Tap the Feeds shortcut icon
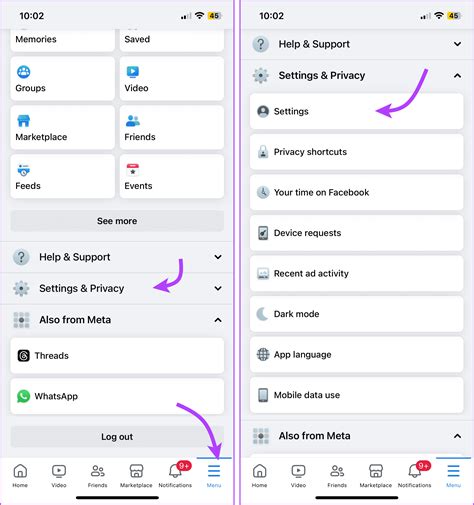This screenshot has width=474, height=505. [x=24, y=170]
